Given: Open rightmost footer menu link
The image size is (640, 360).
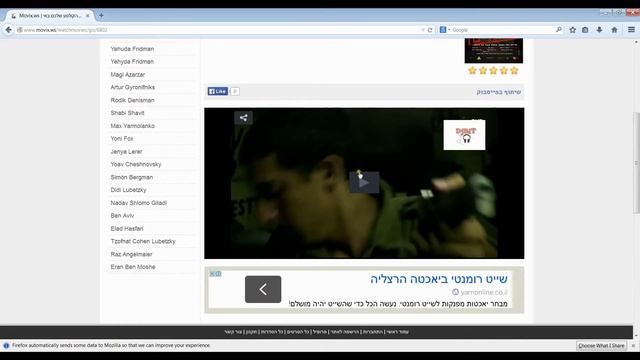Looking at the screenshot, I should coord(398,332).
